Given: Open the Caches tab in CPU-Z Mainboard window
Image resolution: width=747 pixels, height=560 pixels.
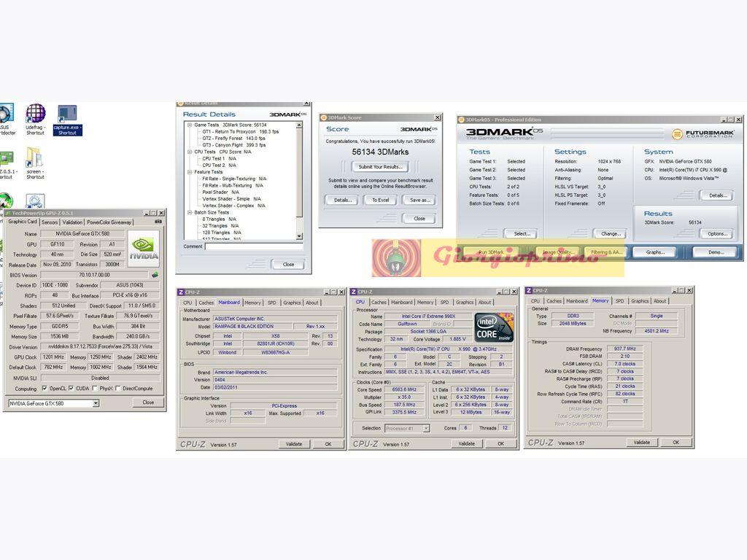Looking at the screenshot, I should pos(206,303).
